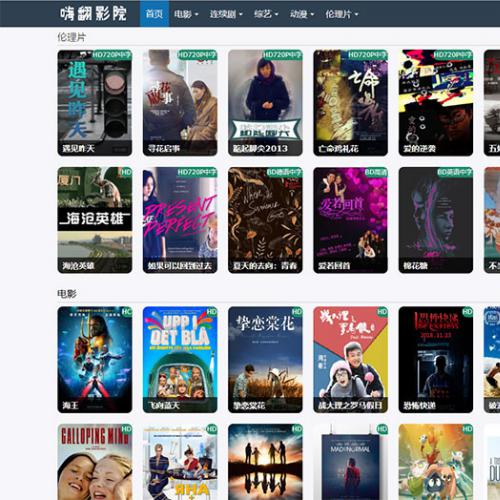Click HD badge on 海王 card
Screen dimensions: 500x500
pyautogui.click(x=127, y=312)
